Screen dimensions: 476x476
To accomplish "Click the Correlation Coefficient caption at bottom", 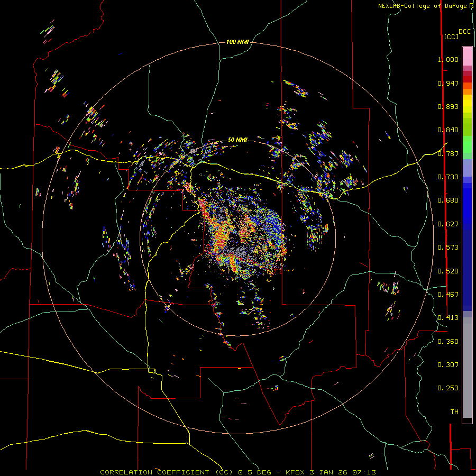I will (237, 472).
